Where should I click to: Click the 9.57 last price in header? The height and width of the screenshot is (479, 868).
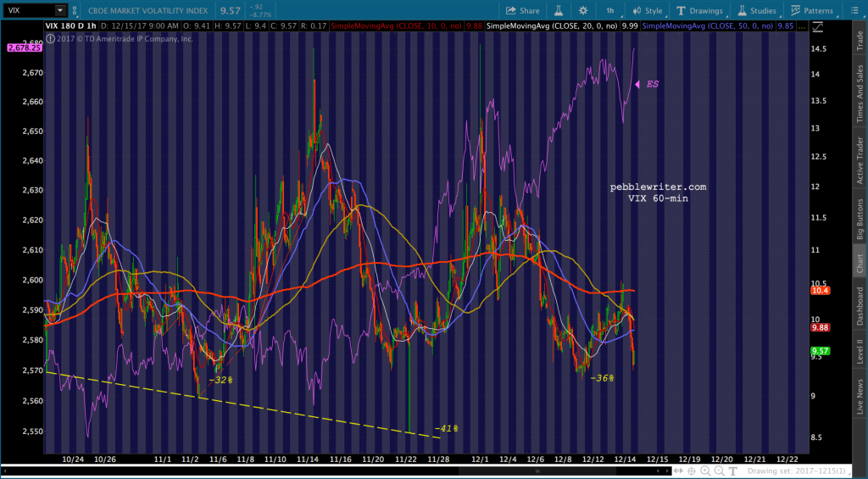point(230,10)
